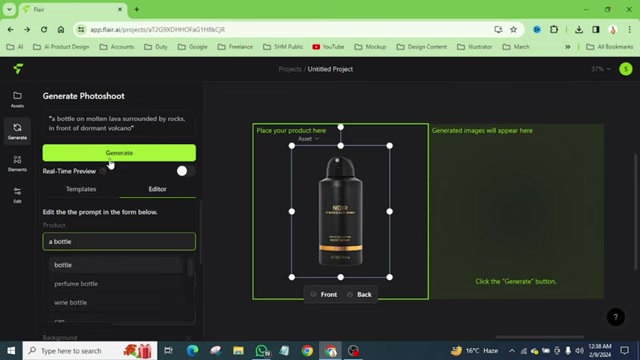The width and height of the screenshot is (640, 360).
Task: Open Chrome's three-dot menu
Action: click(629, 29)
